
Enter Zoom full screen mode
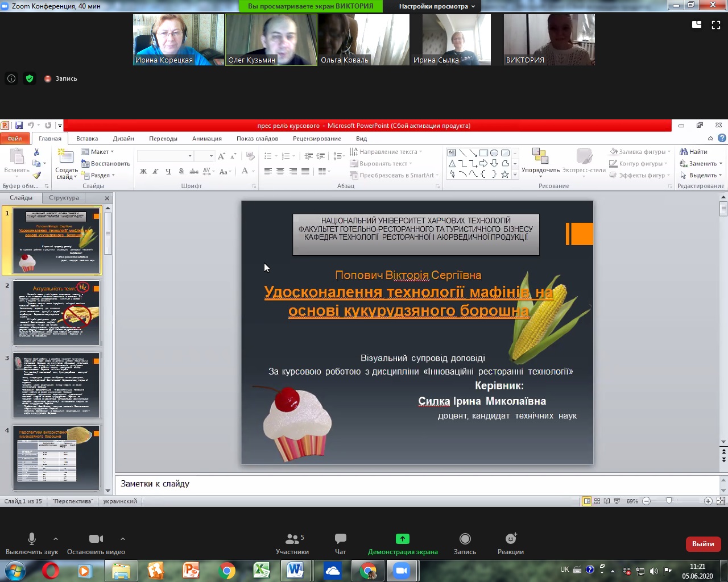click(x=716, y=24)
